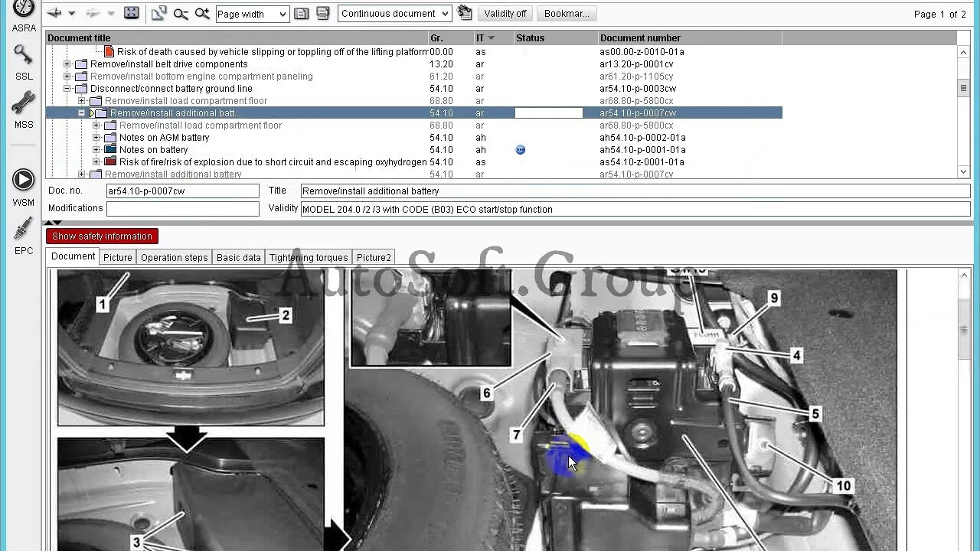
Task: Click document tree scrollbar down arrow
Action: 963,172
